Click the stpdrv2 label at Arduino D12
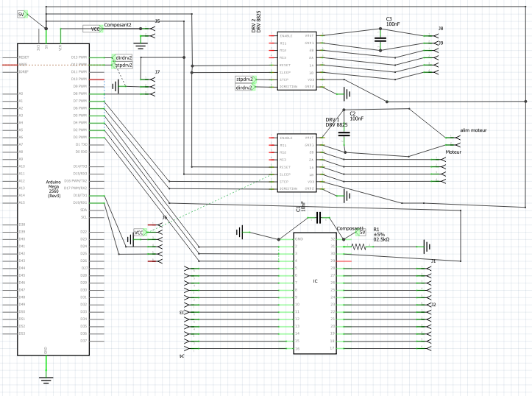Image resolution: width=532 pixels, height=396 pixels. (x=123, y=65)
